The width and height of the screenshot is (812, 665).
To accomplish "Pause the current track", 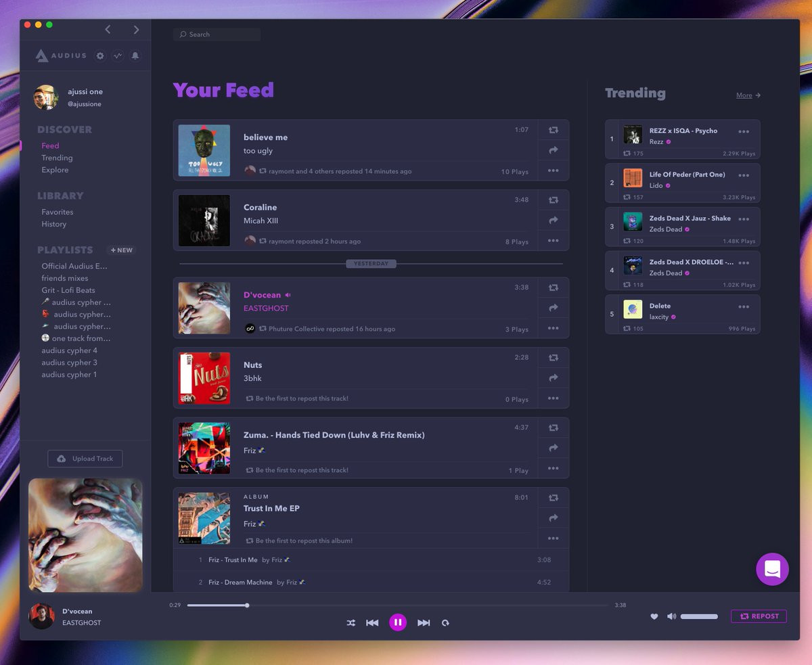I will [398, 622].
